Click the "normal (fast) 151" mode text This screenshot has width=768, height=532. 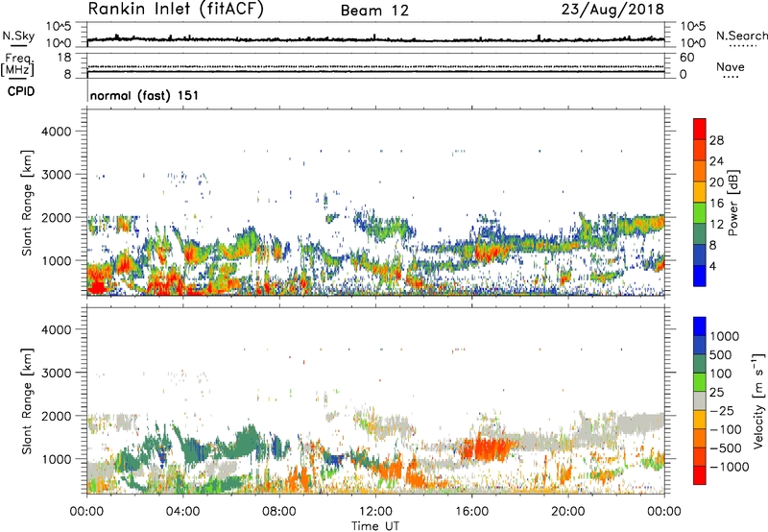click(x=144, y=95)
